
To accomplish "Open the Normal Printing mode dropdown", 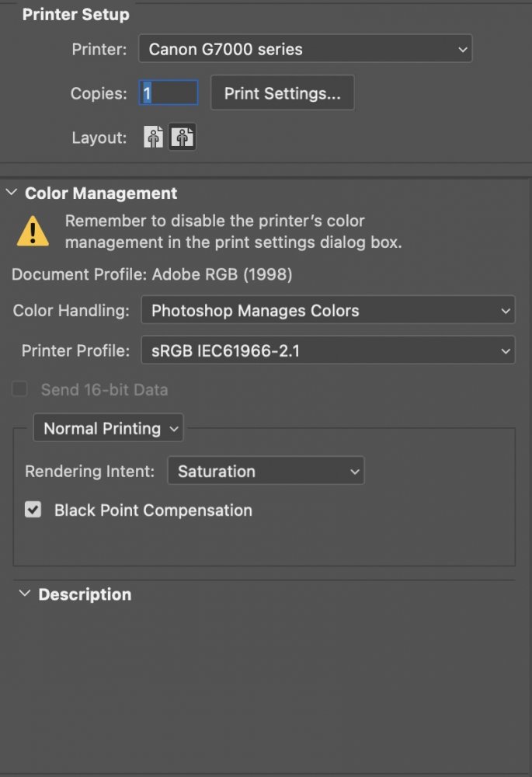I will 109,428.
